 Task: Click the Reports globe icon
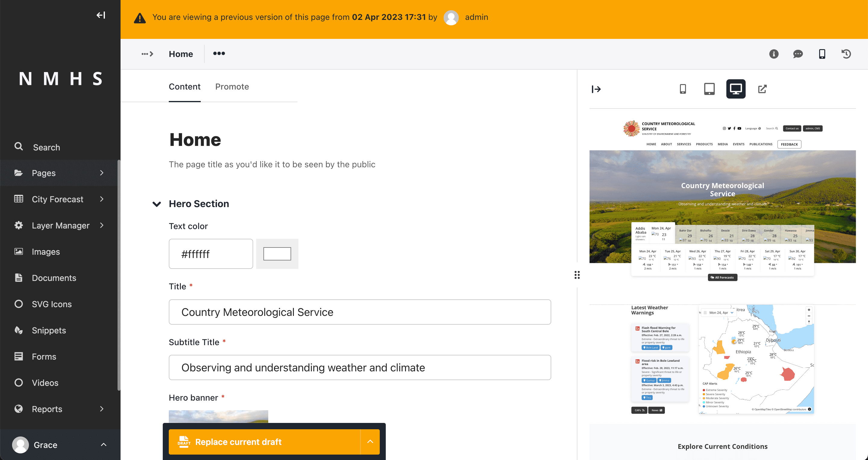click(18, 409)
